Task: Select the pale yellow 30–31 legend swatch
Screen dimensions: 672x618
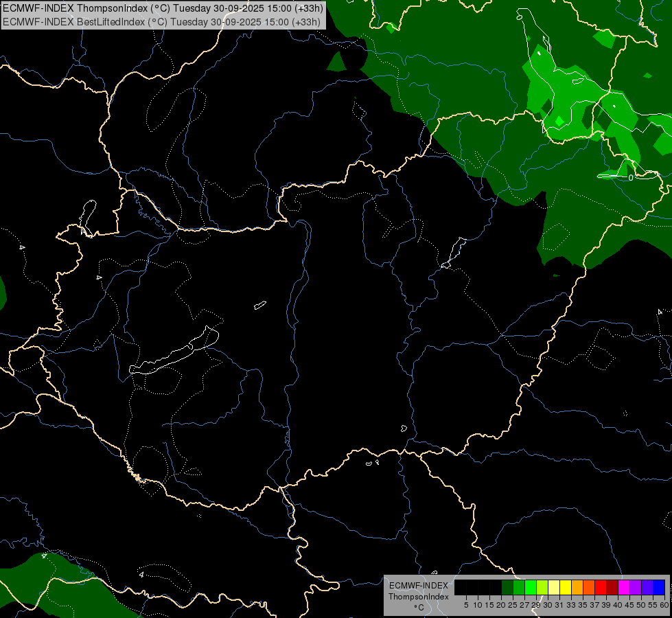Action: click(x=553, y=587)
